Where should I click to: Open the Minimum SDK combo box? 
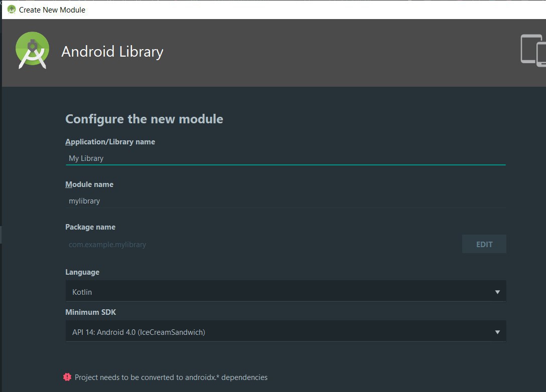click(x=286, y=332)
